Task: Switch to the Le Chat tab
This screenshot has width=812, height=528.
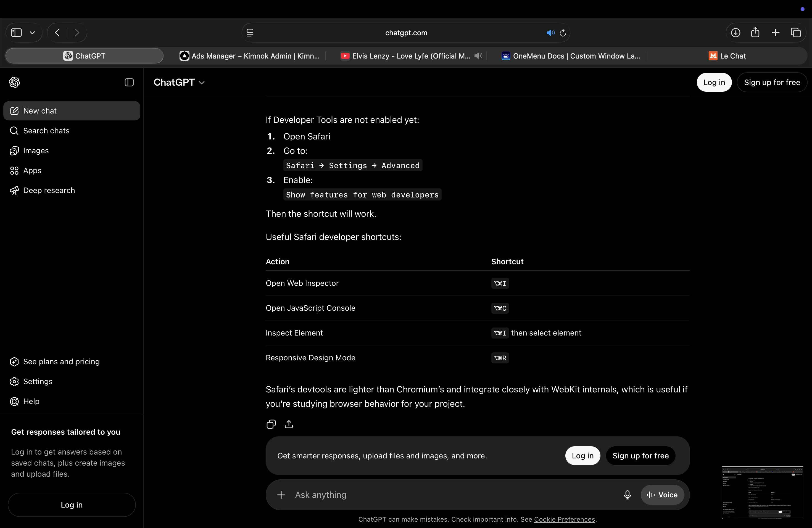Action: point(727,56)
